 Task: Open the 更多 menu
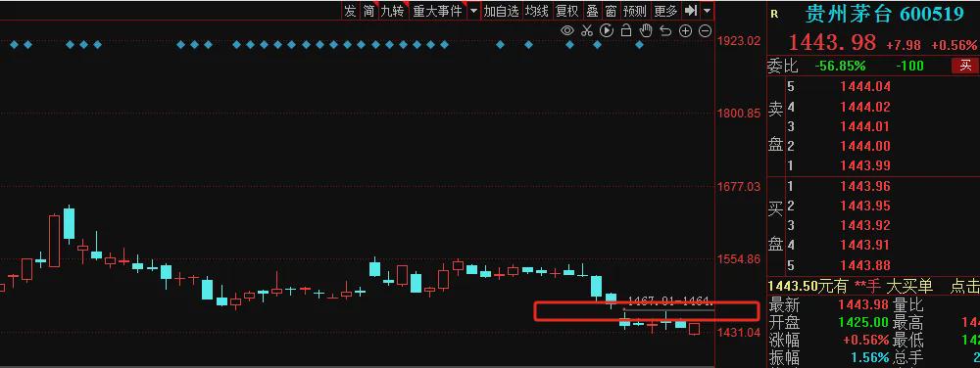[x=665, y=11]
